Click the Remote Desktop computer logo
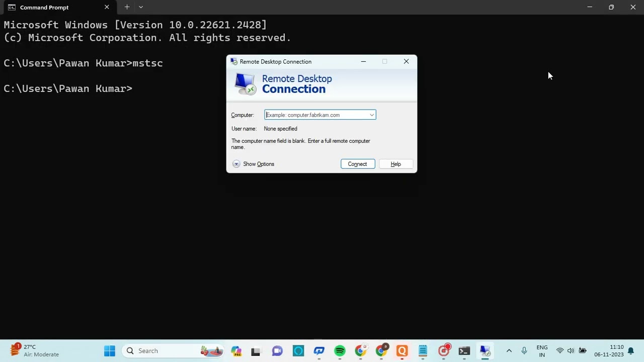Viewport: 644px width, 362px height. (x=246, y=84)
